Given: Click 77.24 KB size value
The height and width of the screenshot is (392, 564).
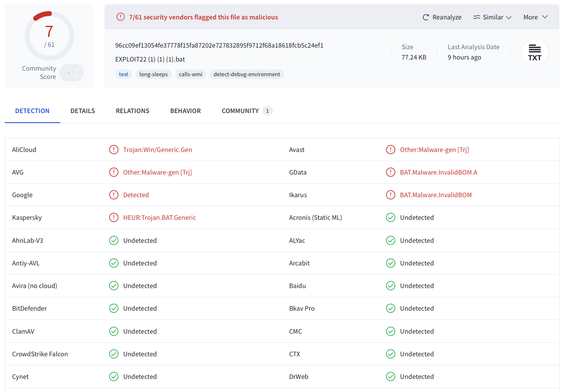Looking at the screenshot, I should (414, 57).
